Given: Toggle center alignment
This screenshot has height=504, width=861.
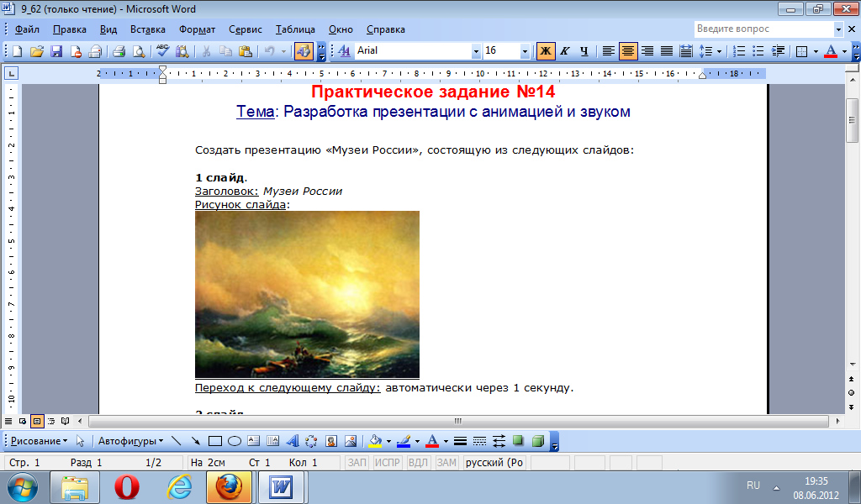Looking at the screenshot, I should click(627, 51).
